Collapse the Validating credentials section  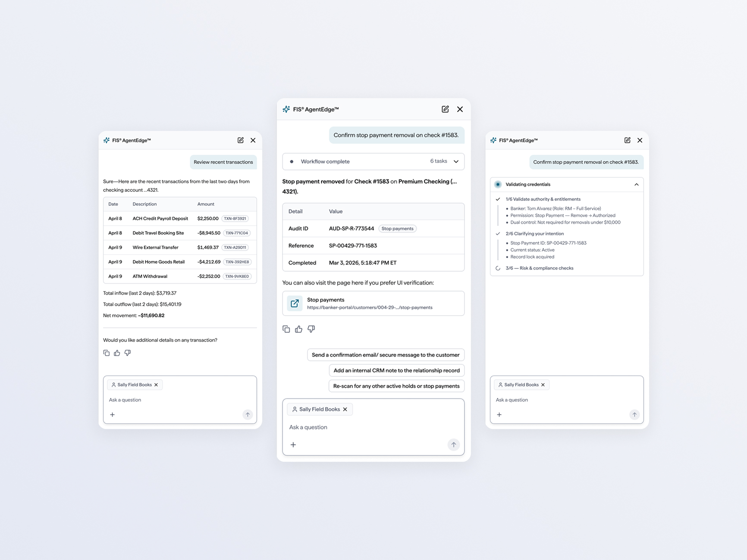(x=636, y=185)
